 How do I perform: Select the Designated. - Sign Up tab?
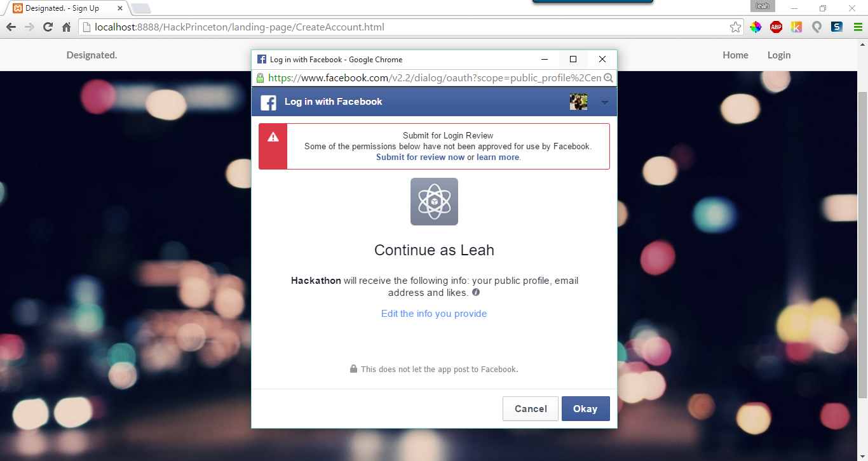tap(66, 8)
